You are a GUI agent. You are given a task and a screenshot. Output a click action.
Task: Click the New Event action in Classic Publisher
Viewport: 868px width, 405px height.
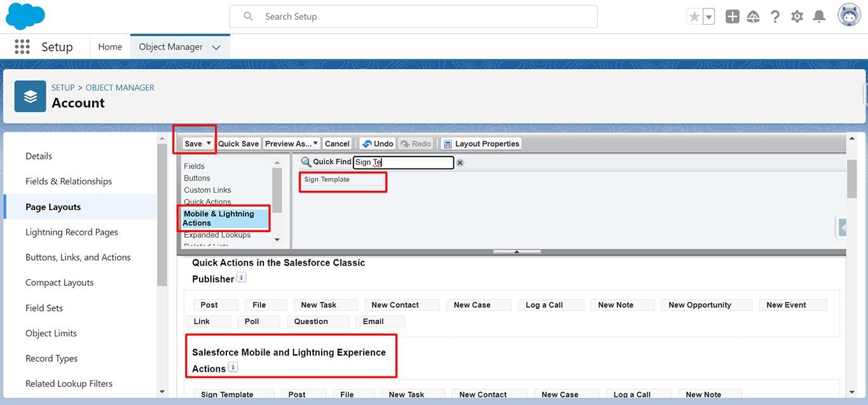point(793,305)
